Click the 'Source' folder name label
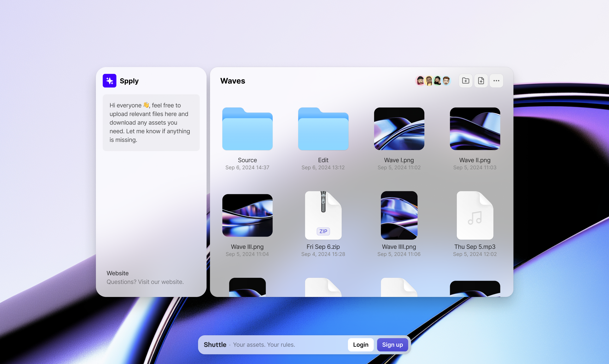 (247, 160)
